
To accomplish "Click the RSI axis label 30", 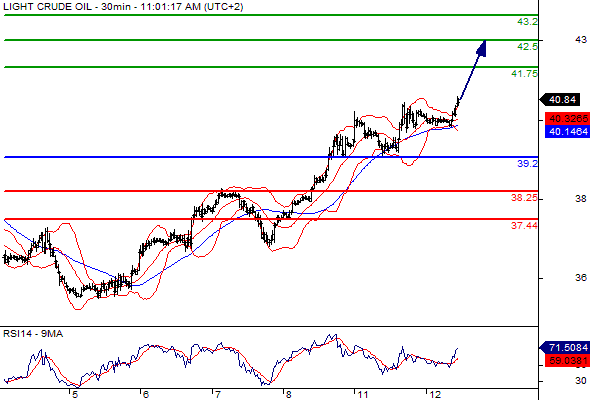I will tap(581, 381).
